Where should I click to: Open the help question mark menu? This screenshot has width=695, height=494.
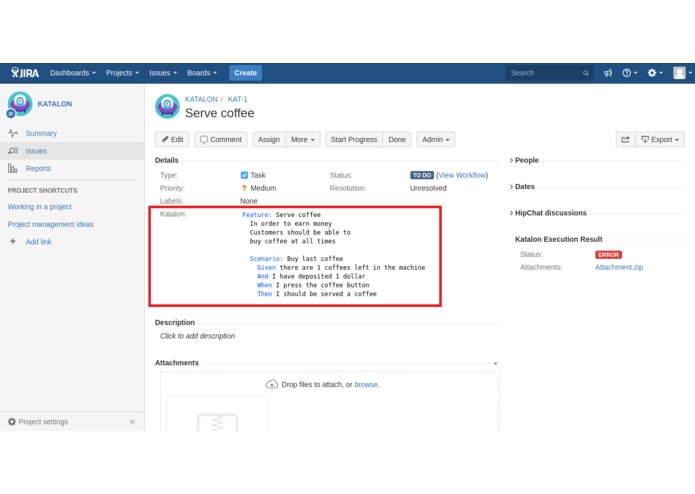(629, 73)
